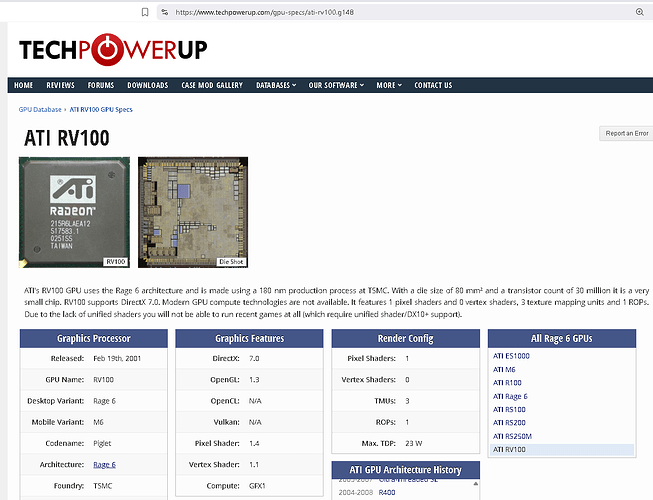The width and height of the screenshot is (653, 500).
Task: Expand the OUR SOFTWARE dropdown menu
Action: pyautogui.click(x=336, y=85)
